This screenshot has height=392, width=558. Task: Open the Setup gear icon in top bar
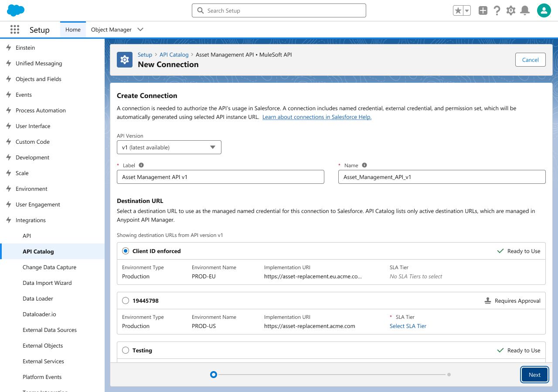pyautogui.click(x=510, y=10)
